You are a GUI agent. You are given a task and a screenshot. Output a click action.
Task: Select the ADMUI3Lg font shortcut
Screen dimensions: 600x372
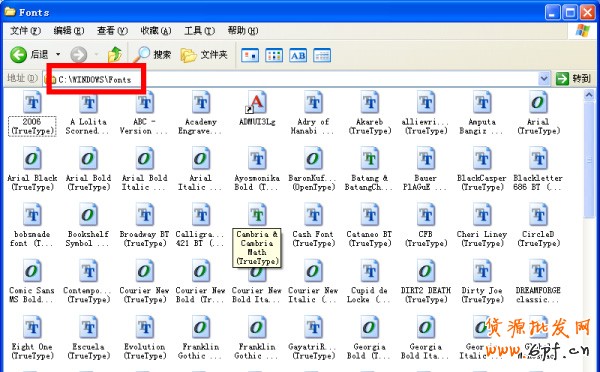click(257, 109)
